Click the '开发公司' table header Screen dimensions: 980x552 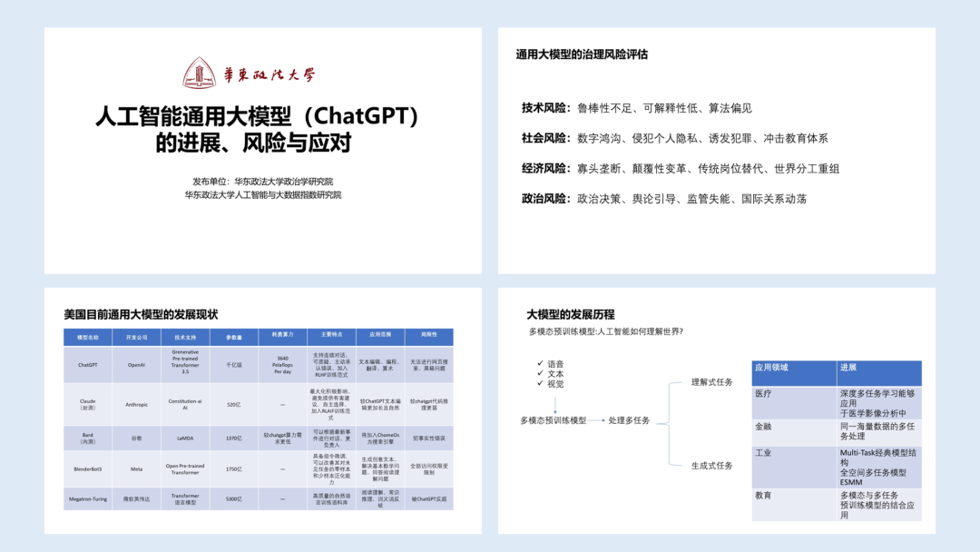point(136,338)
